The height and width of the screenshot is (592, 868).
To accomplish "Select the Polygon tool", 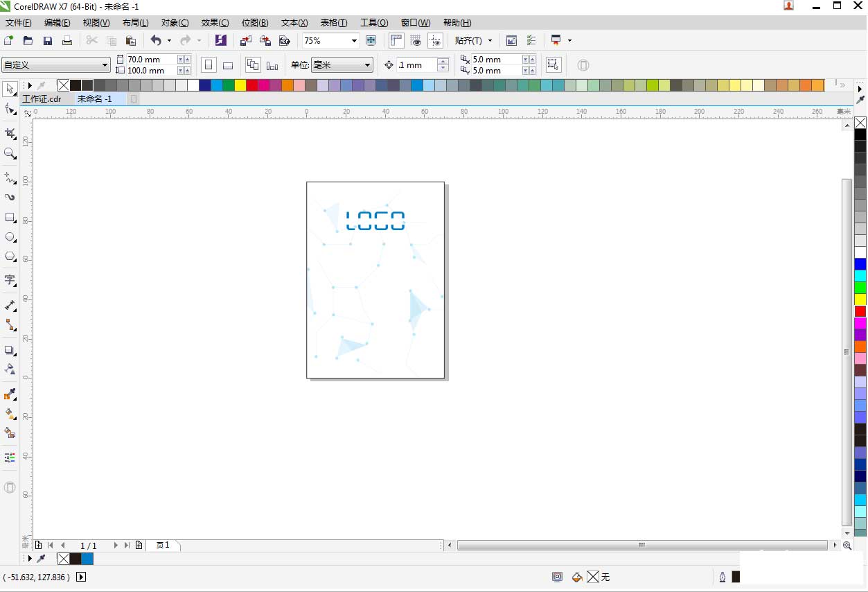I will (10, 256).
